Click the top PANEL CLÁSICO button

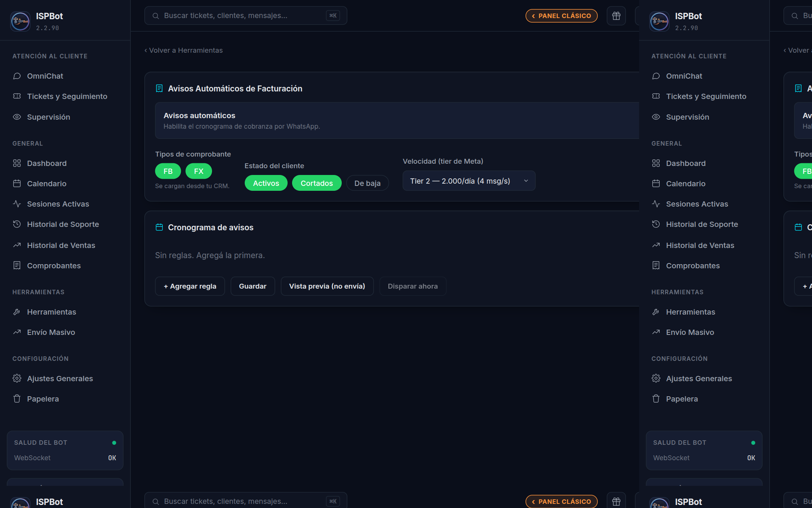point(562,16)
